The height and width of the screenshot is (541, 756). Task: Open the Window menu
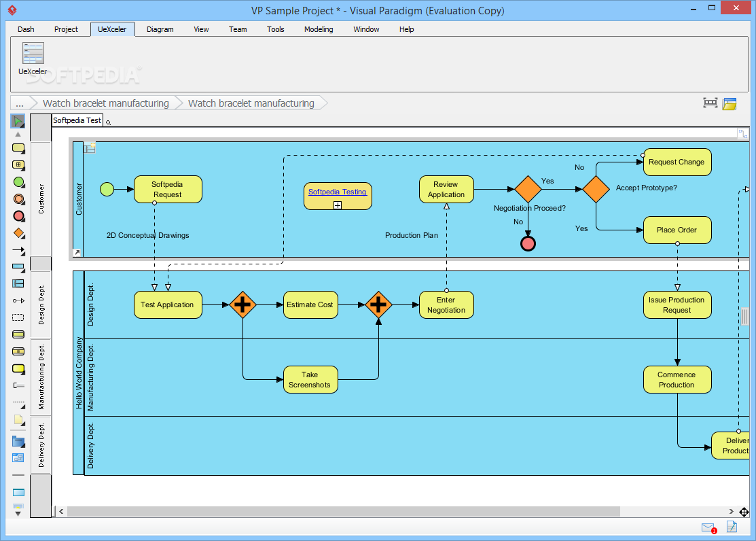(x=366, y=29)
